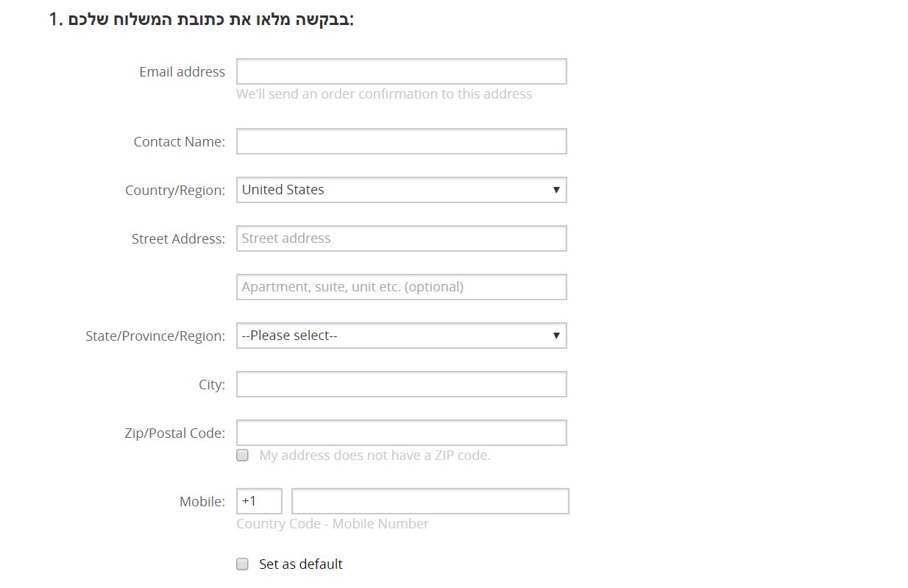Click the "Contact Name:" label text

pyautogui.click(x=179, y=142)
